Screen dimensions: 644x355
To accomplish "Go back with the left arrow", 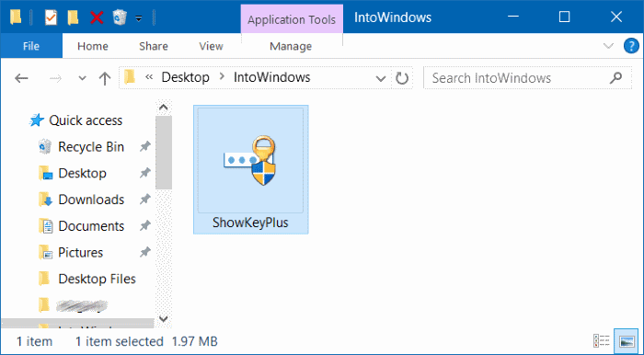I will click(x=21, y=78).
